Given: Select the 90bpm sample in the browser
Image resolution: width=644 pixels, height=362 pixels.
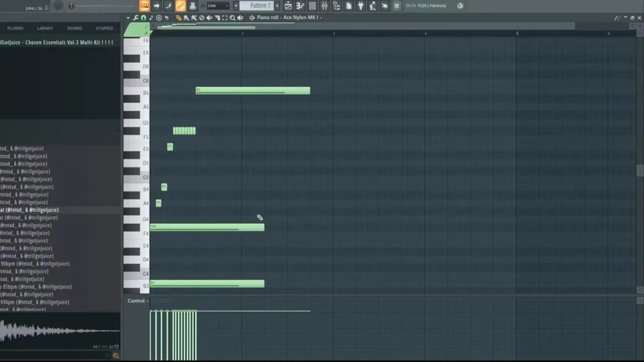Looking at the screenshot, I should [35, 263].
